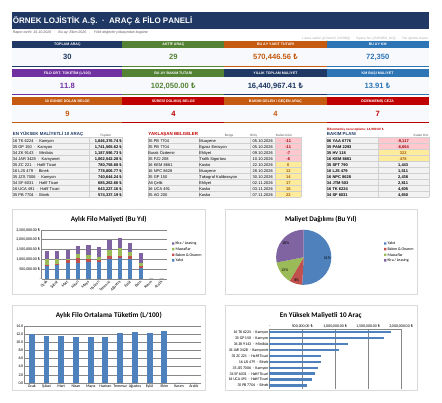This screenshot has height=403, width=442.
Task: Click the remaining days cell showing -7
Action: 288,153
